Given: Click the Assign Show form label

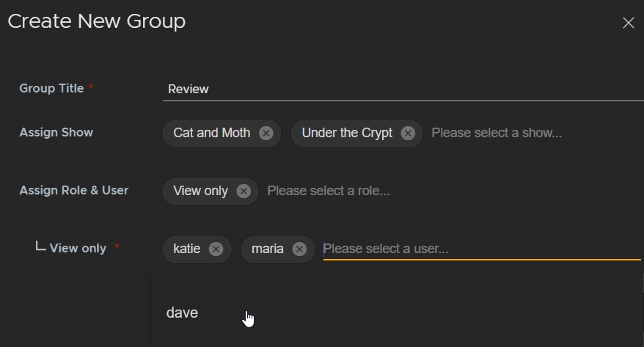Looking at the screenshot, I should (56, 133).
